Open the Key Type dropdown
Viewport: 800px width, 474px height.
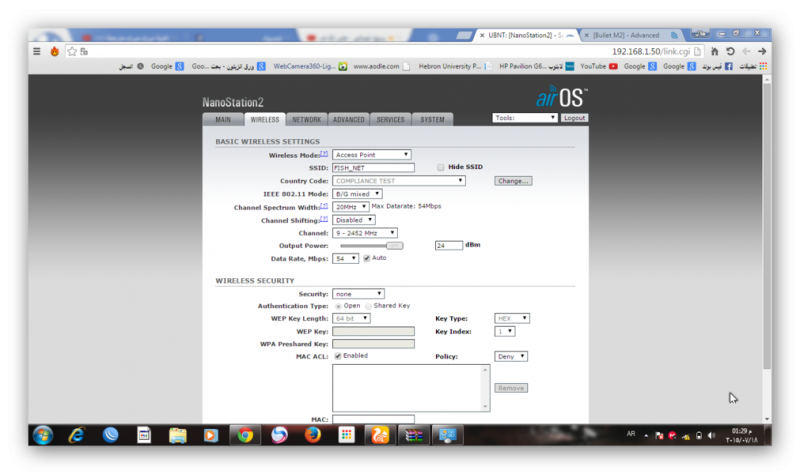[512, 318]
